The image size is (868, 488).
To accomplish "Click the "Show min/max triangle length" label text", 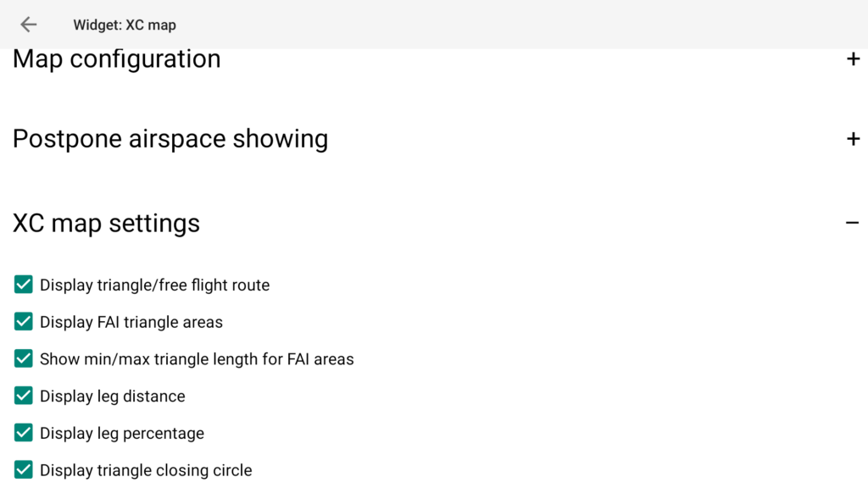I will tap(197, 359).
